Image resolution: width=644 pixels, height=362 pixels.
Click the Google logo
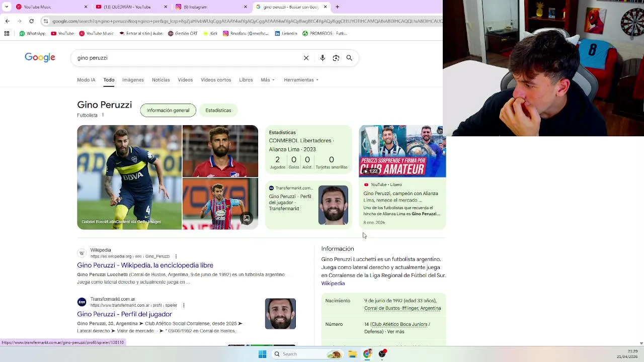40,57
